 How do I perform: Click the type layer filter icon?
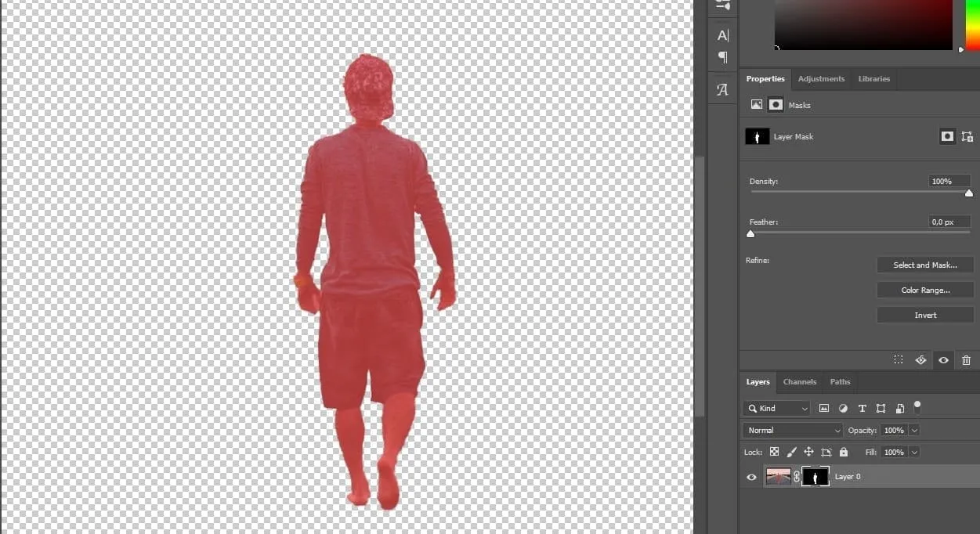[862, 408]
